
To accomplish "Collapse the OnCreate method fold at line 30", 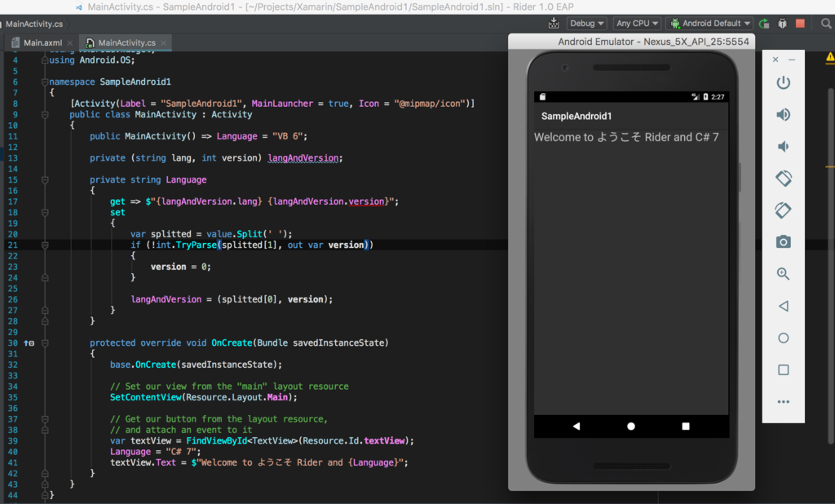I will click(x=45, y=343).
